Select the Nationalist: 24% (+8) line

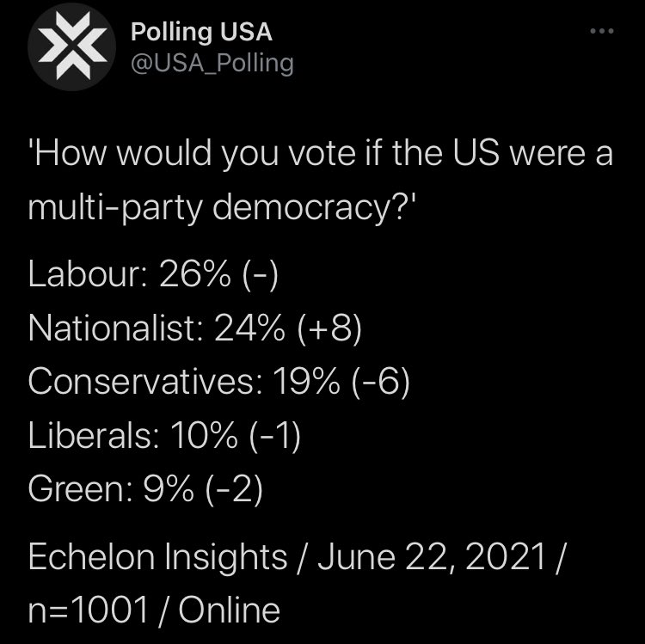pyautogui.click(x=195, y=328)
